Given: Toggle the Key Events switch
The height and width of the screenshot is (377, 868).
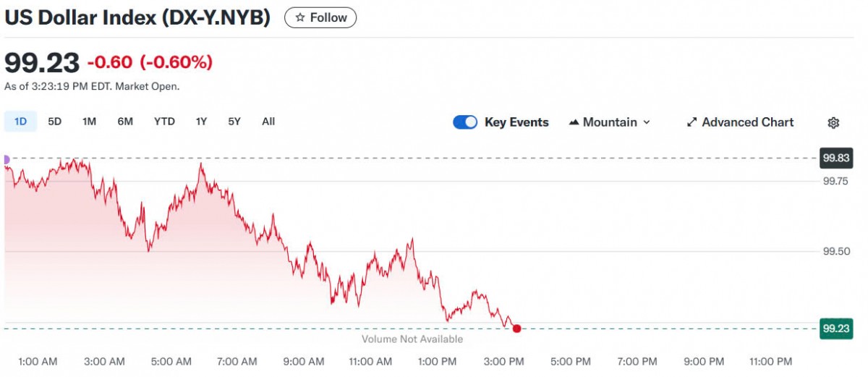Looking at the screenshot, I should coord(465,122).
